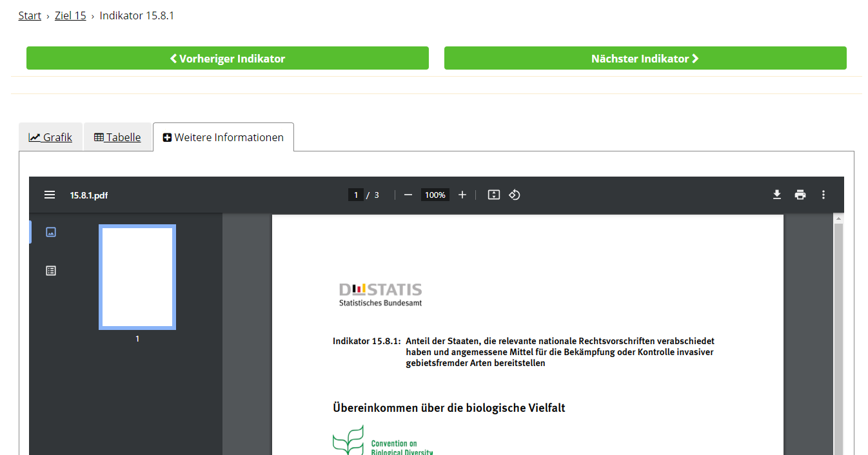Print the PDF document

pos(800,195)
